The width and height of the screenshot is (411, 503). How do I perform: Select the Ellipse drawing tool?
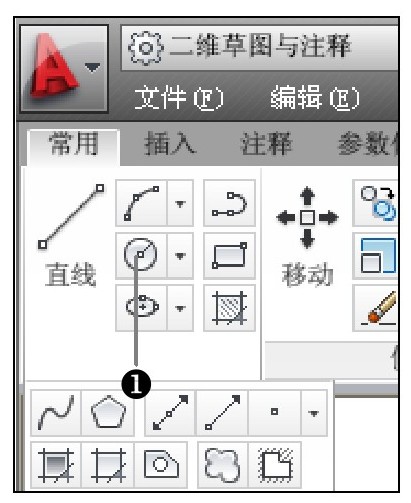pyautogui.click(x=141, y=307)
